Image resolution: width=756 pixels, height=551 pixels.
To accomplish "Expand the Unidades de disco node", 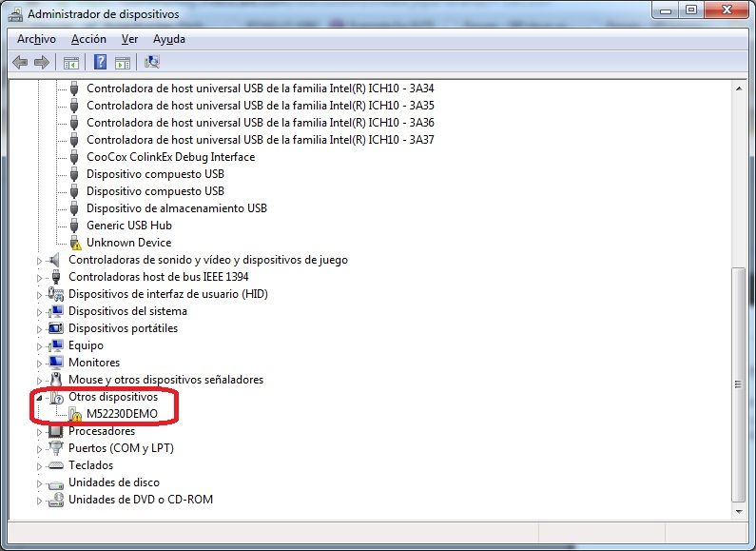I will tap(40, 483).
